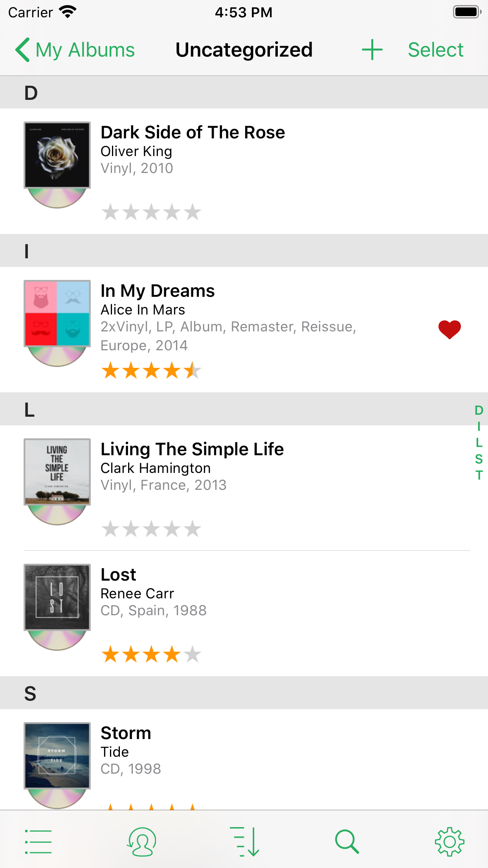Tap the sort order icon

(x=244, y=842)
